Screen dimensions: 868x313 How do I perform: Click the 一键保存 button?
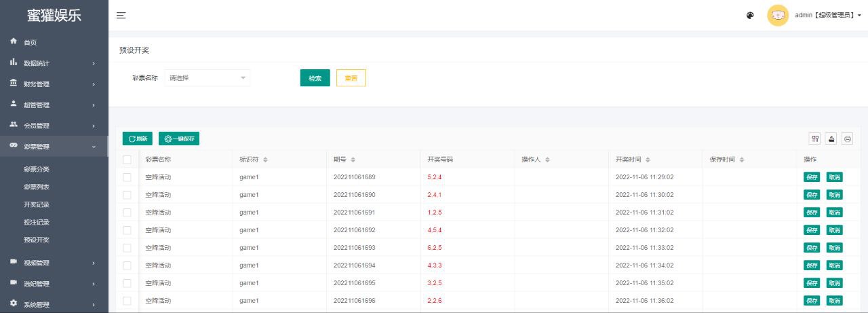coord(179,139)
